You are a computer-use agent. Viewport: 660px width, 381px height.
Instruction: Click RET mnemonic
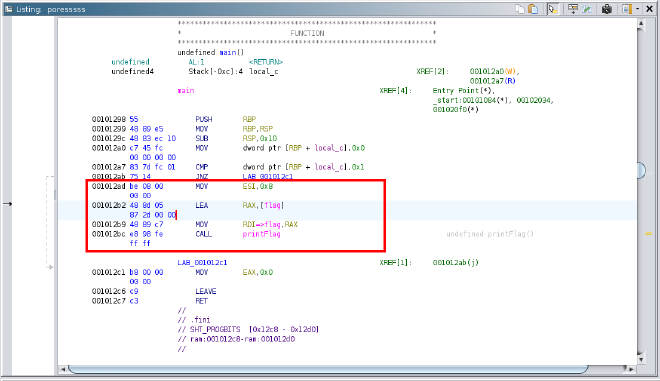pyautogui.click(x=202, y=301)
